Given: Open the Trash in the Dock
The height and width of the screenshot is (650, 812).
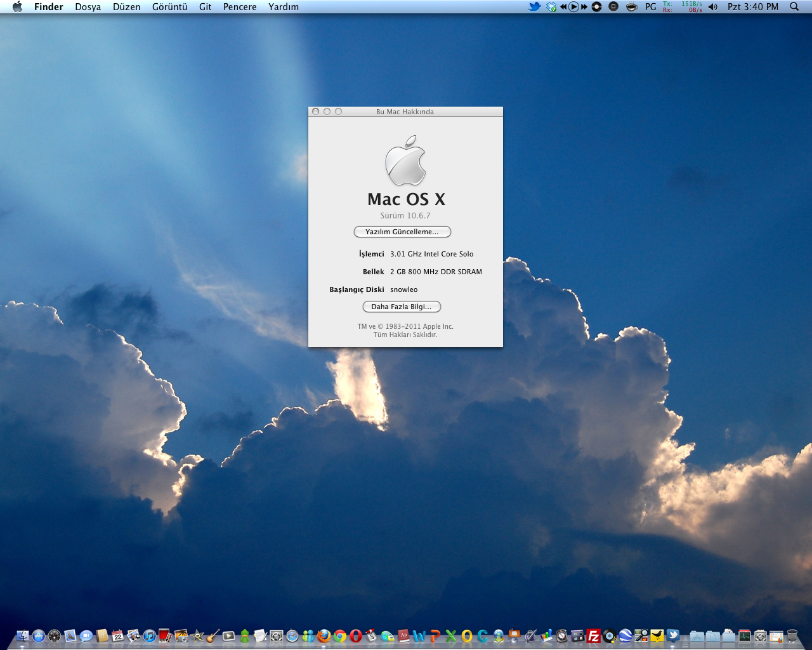Looking at the screenshot, I should coord(792,635).
